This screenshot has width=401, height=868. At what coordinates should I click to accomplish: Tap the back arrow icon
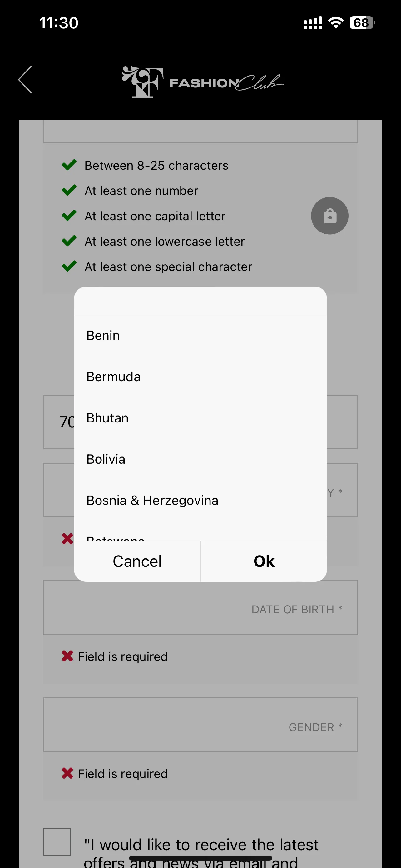[x=25, y=80]
